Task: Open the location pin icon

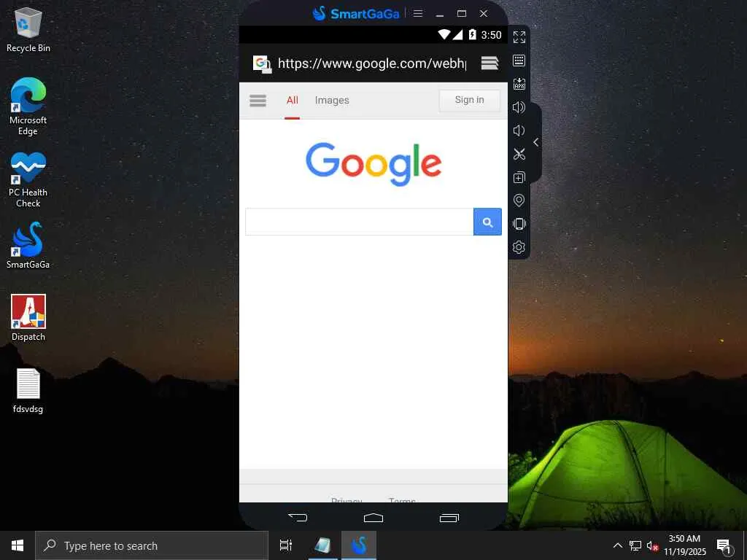Action: click(519, 201)
